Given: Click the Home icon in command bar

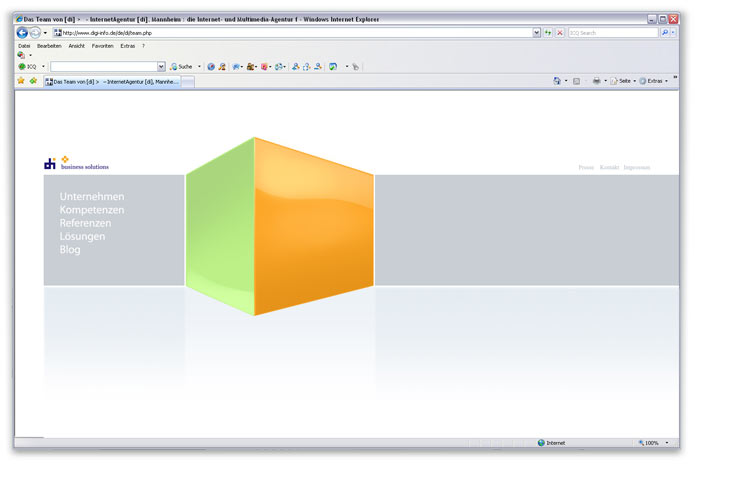Looking at the screenshot, I should point(557,81).
